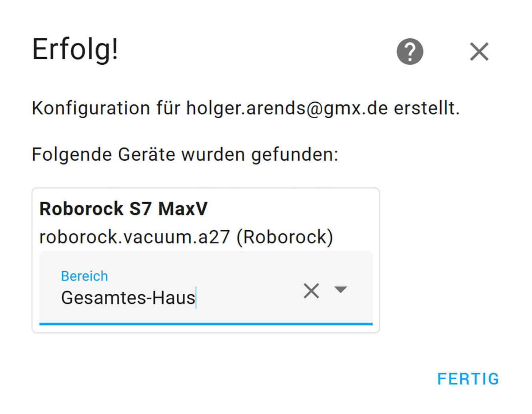The width and height of the screenshot is (532, 414).
Task: Click the MaxV part of the device name
Action: click(x=183, y=209)
